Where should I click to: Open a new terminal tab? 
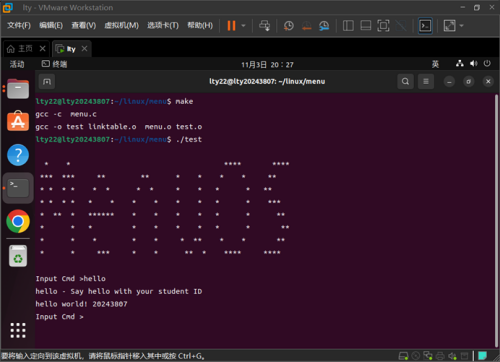47,82
